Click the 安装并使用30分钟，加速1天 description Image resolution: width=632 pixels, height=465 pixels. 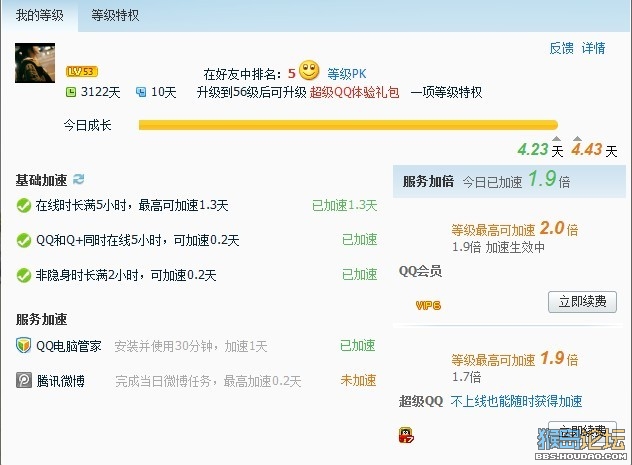pyautogui.click(x=191, y=346)
